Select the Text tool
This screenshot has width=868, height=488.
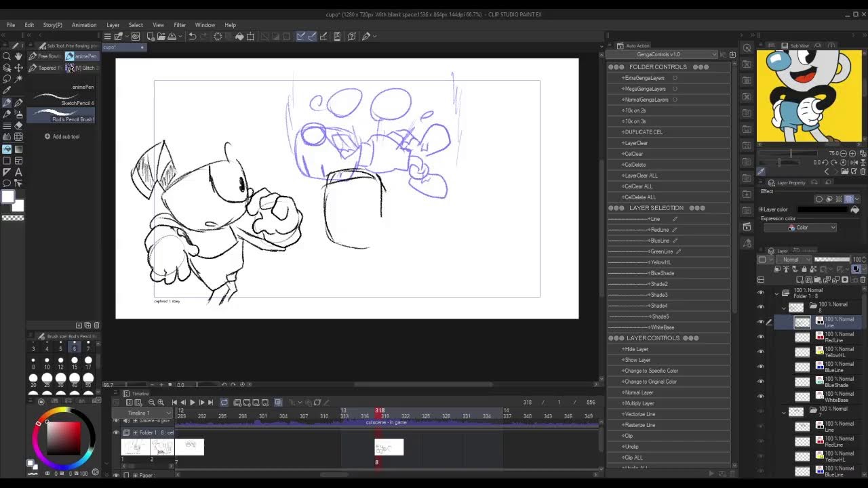click(18, 172)
